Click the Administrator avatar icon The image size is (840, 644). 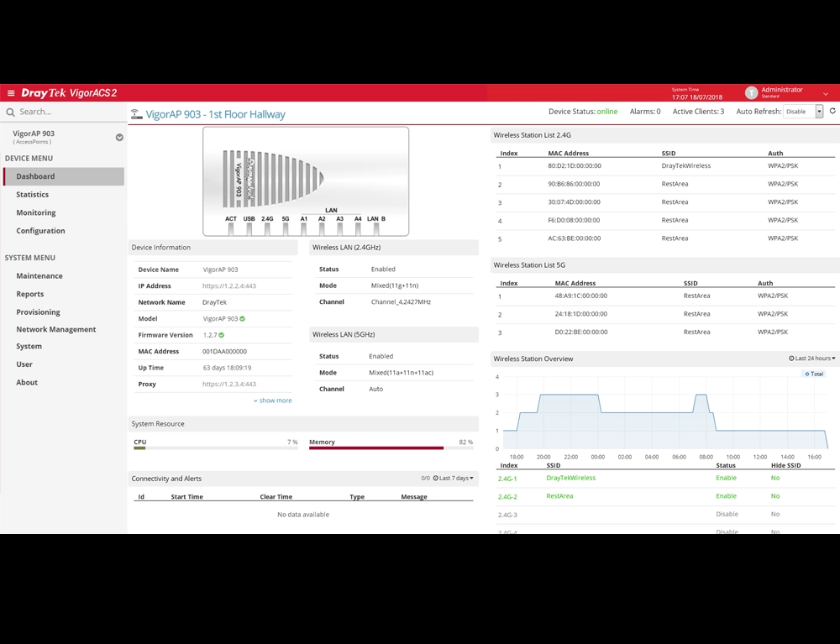tap(751, 93)
